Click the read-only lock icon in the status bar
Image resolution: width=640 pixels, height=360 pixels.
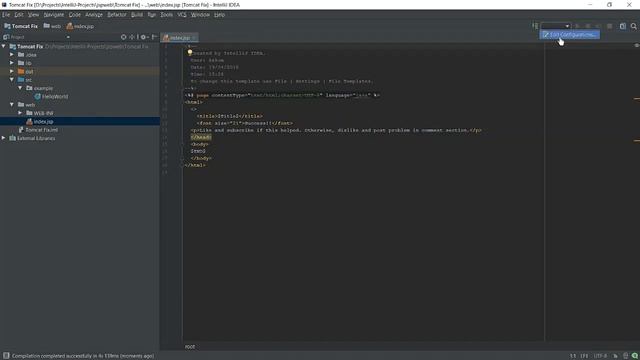(x=615, y=356)
